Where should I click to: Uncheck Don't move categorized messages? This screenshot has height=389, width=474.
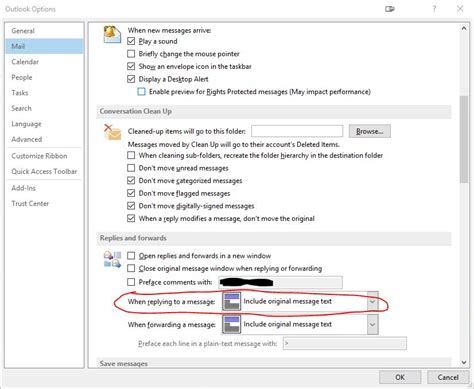[x=131, y=181]
